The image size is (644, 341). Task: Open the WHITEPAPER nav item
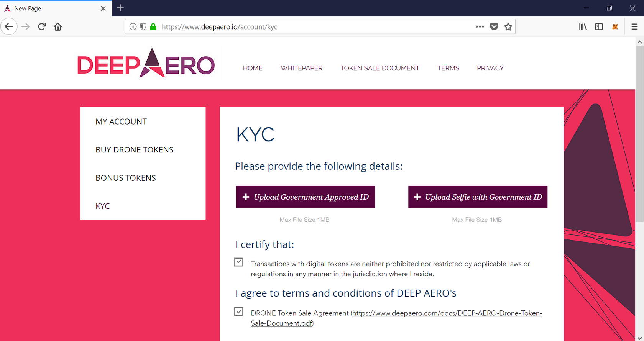click(x=302, y=68)
